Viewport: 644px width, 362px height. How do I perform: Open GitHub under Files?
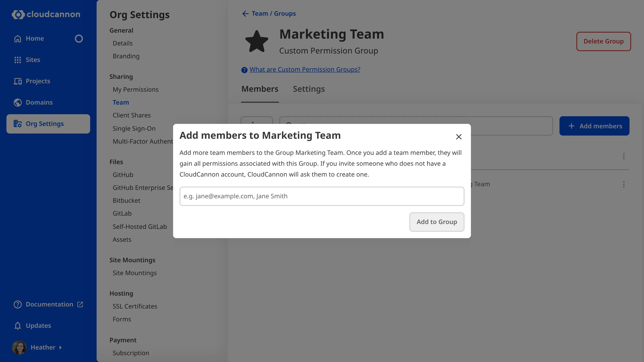point(123,175)
